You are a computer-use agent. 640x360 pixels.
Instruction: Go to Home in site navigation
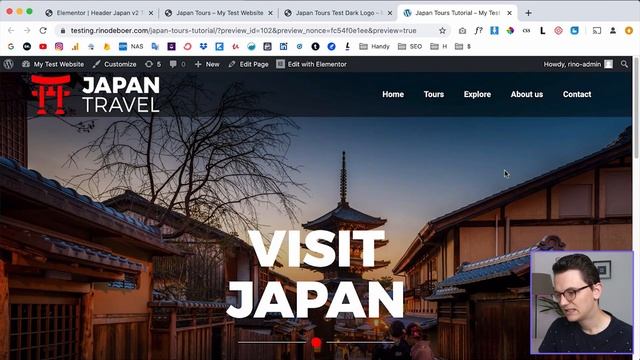(393, 94)
